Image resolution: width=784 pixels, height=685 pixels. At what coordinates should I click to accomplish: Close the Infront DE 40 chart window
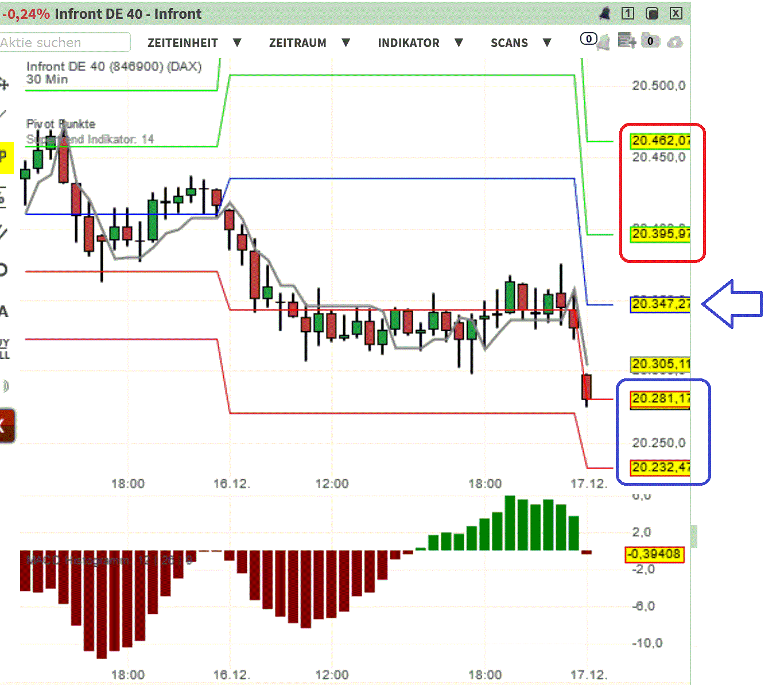[x=676, y=13]
